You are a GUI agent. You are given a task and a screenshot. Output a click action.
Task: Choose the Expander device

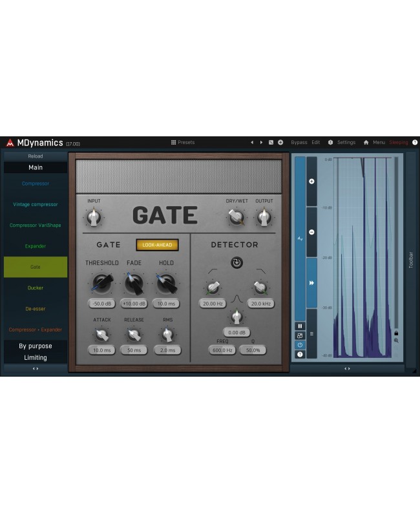[36, 246]
